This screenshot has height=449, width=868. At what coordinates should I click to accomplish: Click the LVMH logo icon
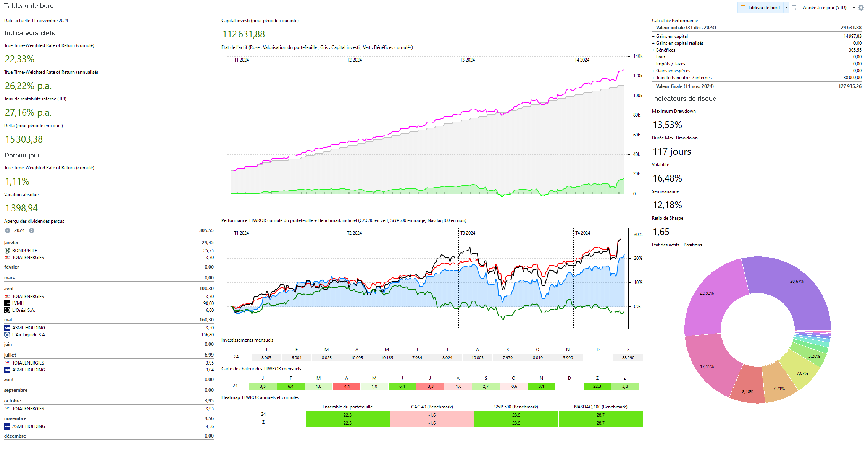pos(7,303)
